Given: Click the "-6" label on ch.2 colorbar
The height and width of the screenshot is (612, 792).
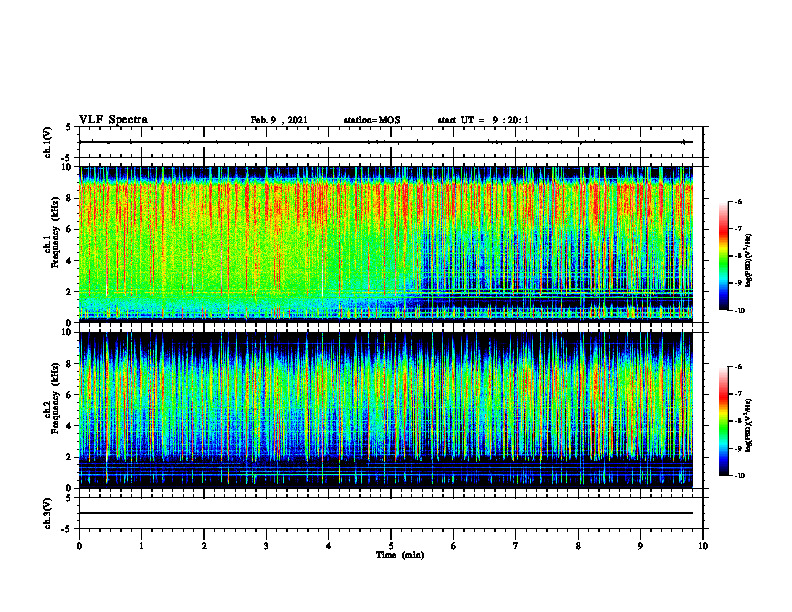Looking at the screenshot, I should point(738,367).
